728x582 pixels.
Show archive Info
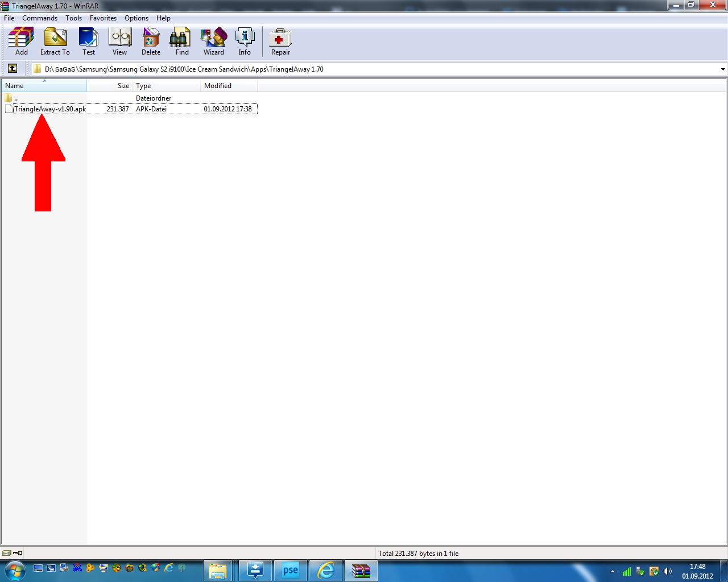[x=245, y=41]
